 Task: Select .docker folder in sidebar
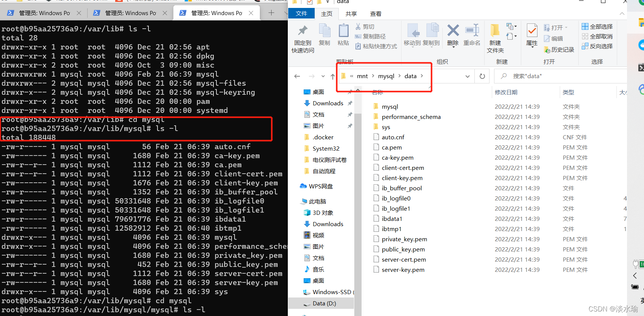323,137
